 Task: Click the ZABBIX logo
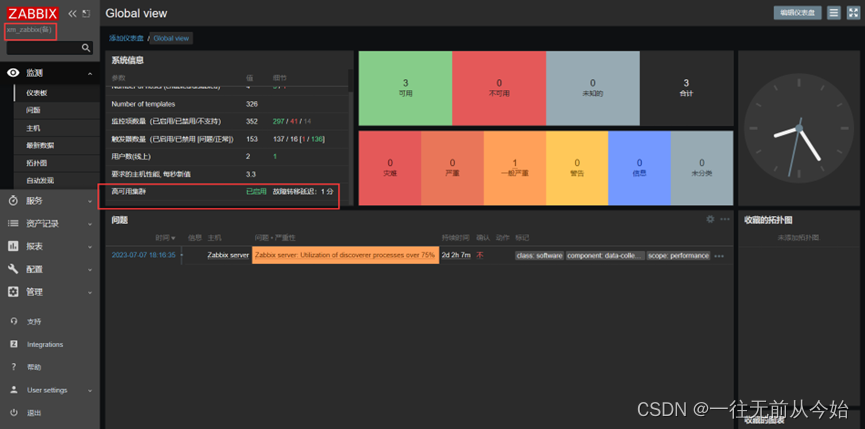click(33, 14)
